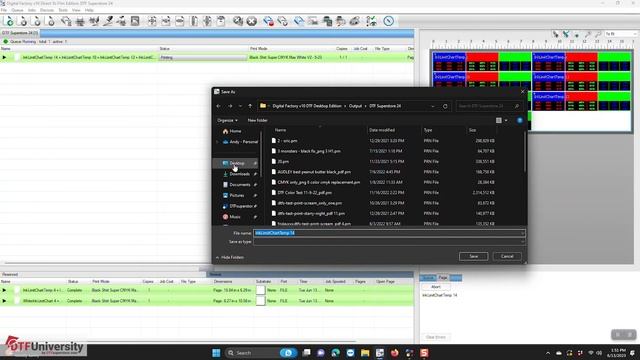This screenshot has width=640, height=360.
Task: Click the Back arrow in Save As dialog
Action: [x=219, y=106]
